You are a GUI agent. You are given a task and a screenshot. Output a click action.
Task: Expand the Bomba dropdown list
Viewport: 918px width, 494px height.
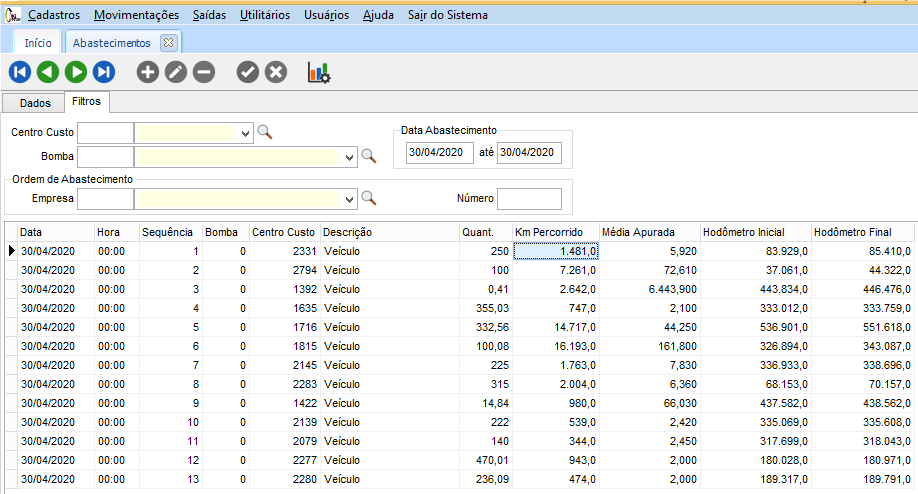coord(349,157)
